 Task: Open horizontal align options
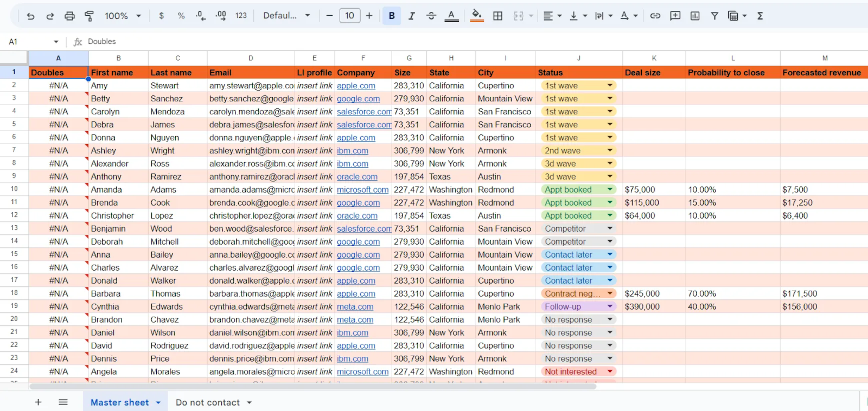[552, 16]
